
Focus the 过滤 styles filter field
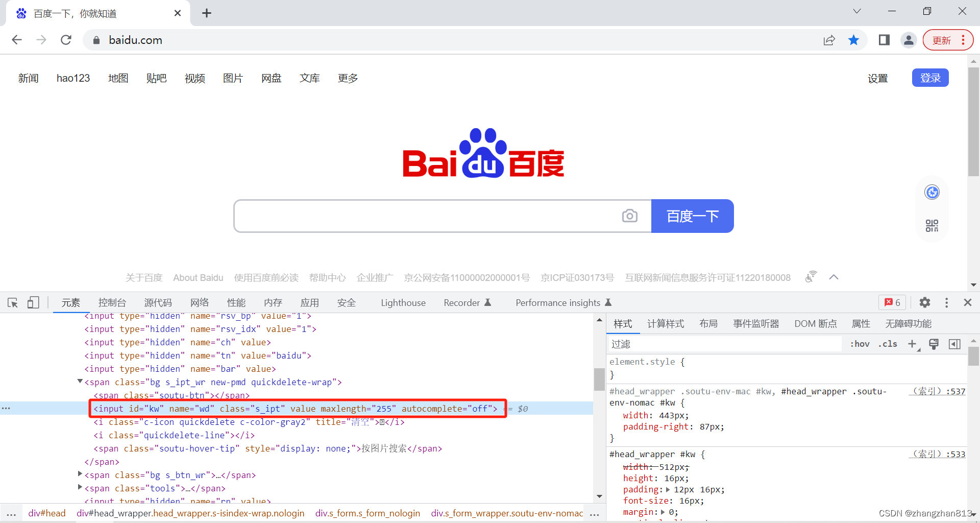click(x=725, y=344)
